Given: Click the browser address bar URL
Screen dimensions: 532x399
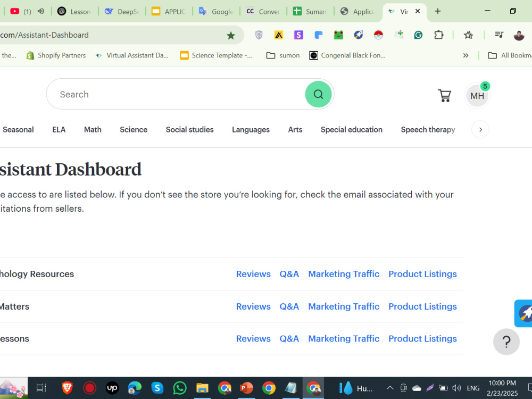Looking at the screenshot, I should click(x=45, y=35).
